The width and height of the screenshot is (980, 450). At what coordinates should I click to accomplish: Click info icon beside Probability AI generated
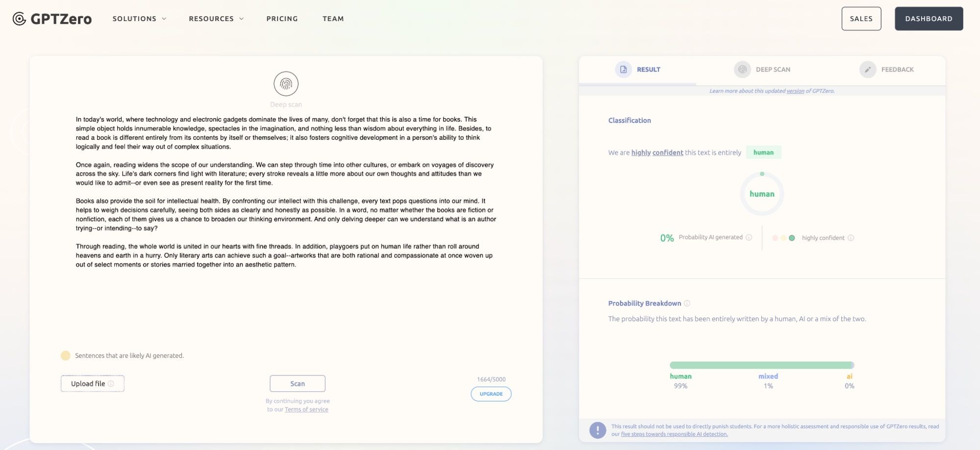[749, 238]
